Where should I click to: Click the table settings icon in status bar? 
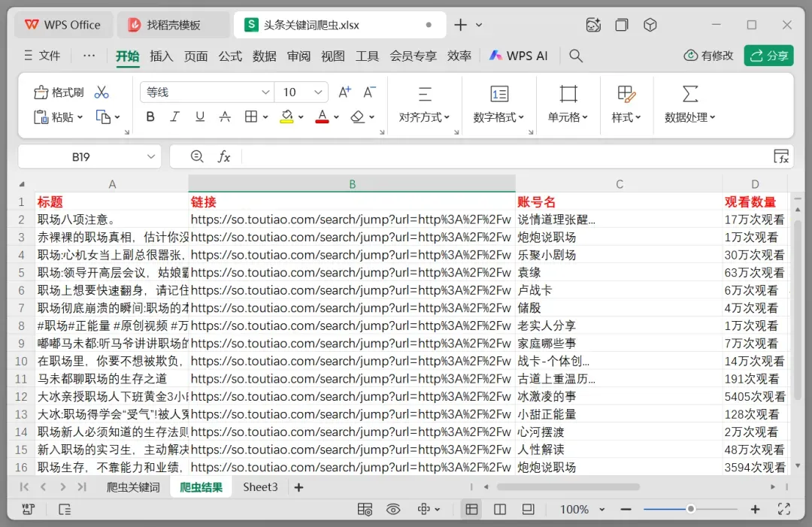(365, 510)
